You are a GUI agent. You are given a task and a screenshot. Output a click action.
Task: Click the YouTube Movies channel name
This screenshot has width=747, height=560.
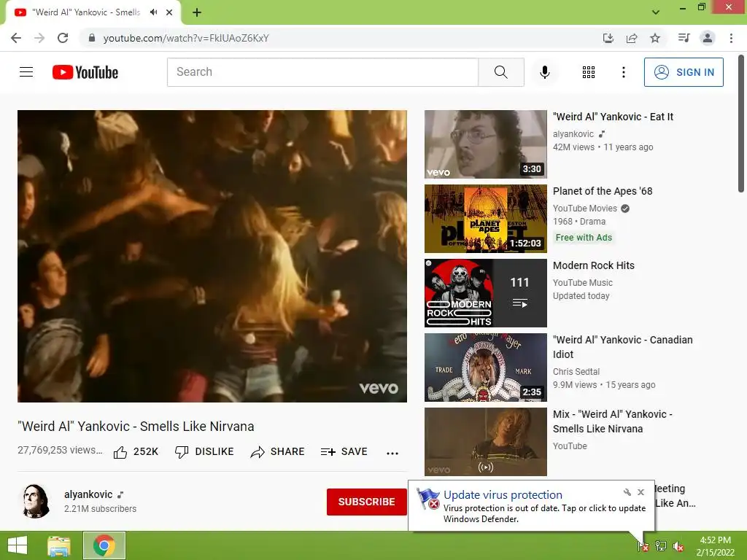(585, 208)
